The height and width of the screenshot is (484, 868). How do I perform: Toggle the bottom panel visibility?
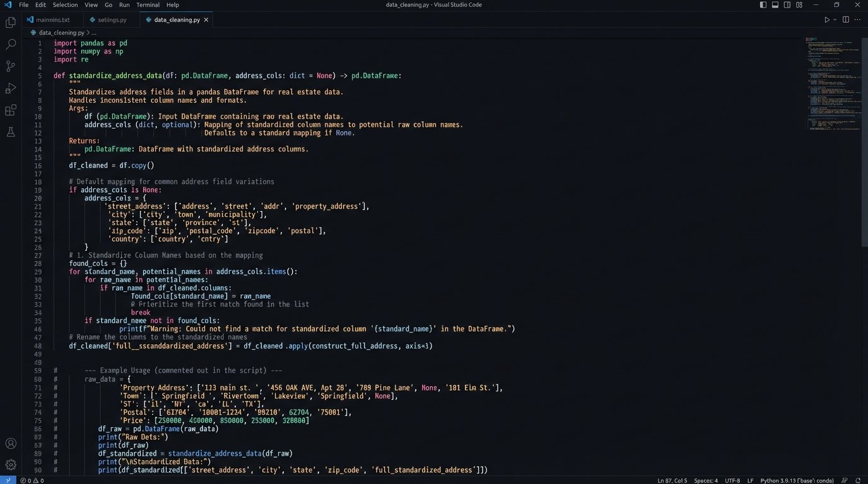coord(775,5)
